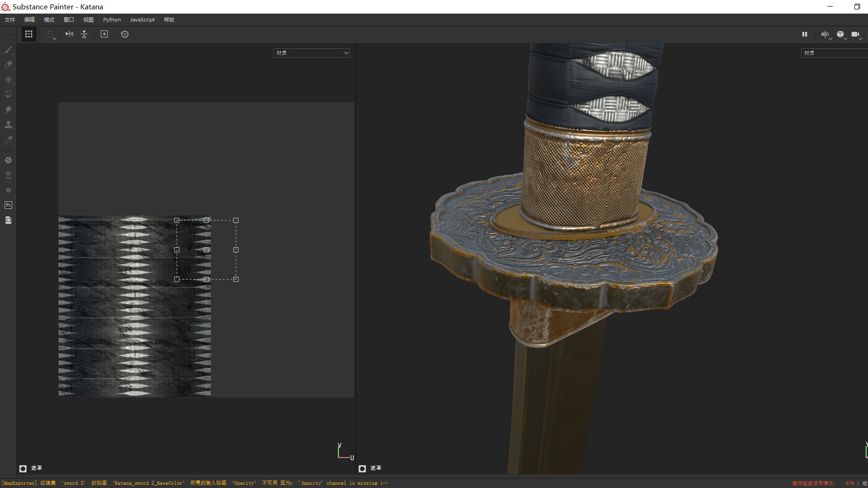This screenshot has width=868, height=488.
Task: Select the Clone stamp tool
Action: [8, 125]
